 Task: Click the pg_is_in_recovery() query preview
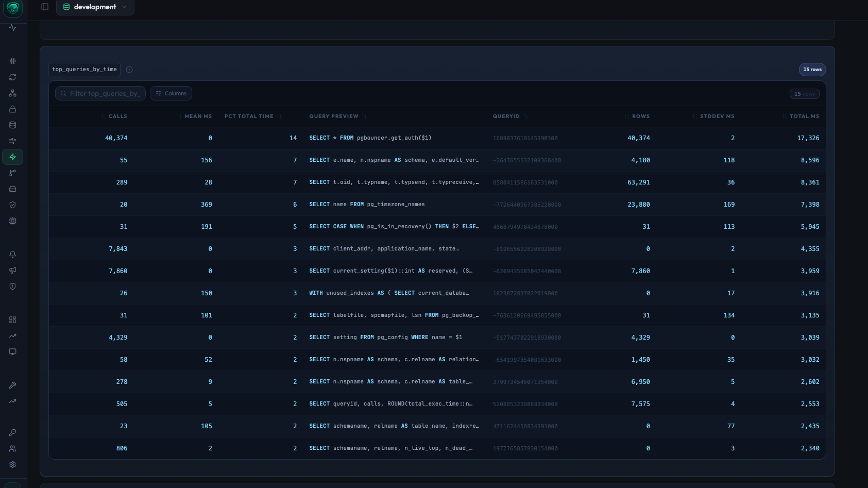[x=394, y=227]
